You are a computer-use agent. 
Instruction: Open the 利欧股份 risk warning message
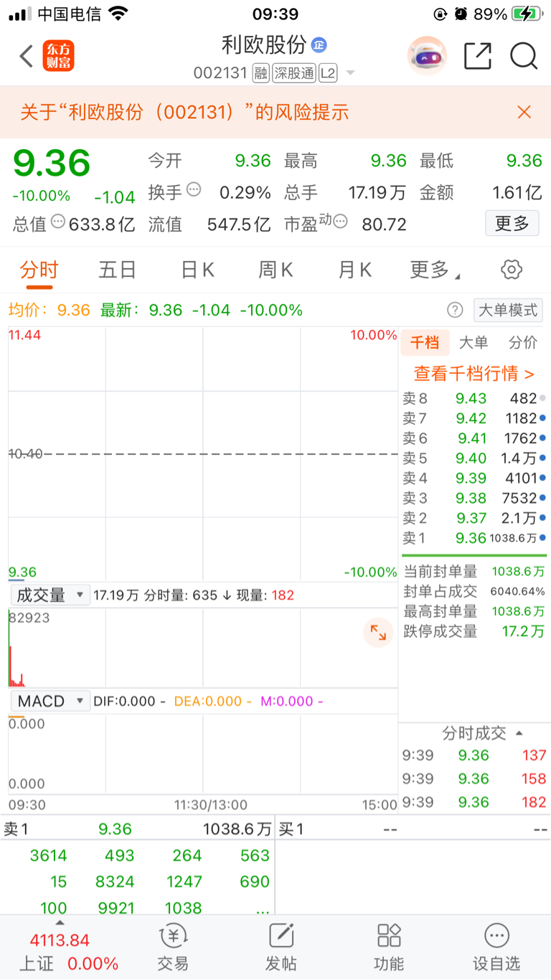coord(184,112)
